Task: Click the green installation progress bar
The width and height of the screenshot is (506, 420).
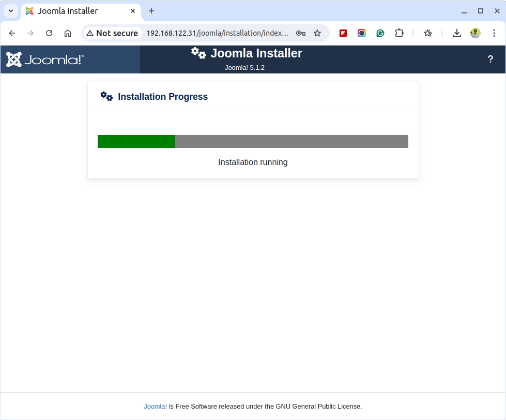Action: [136, 141]
